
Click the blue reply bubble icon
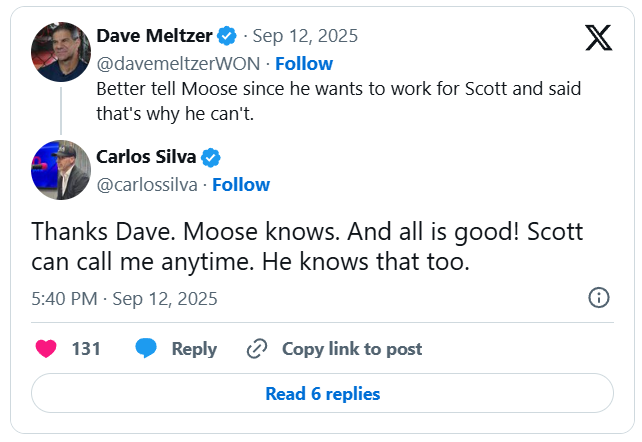[x=147, y=349]
